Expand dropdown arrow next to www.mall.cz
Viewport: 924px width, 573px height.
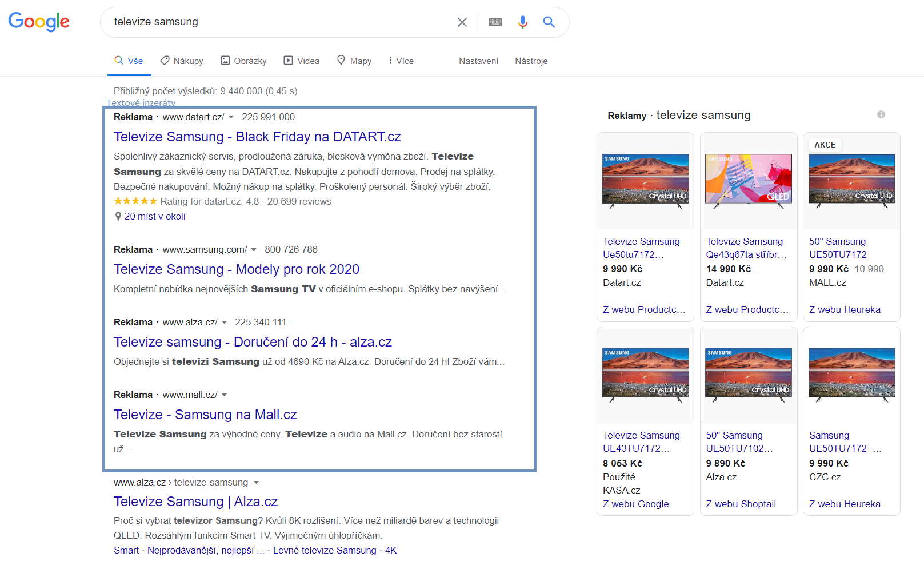point(225,395)
